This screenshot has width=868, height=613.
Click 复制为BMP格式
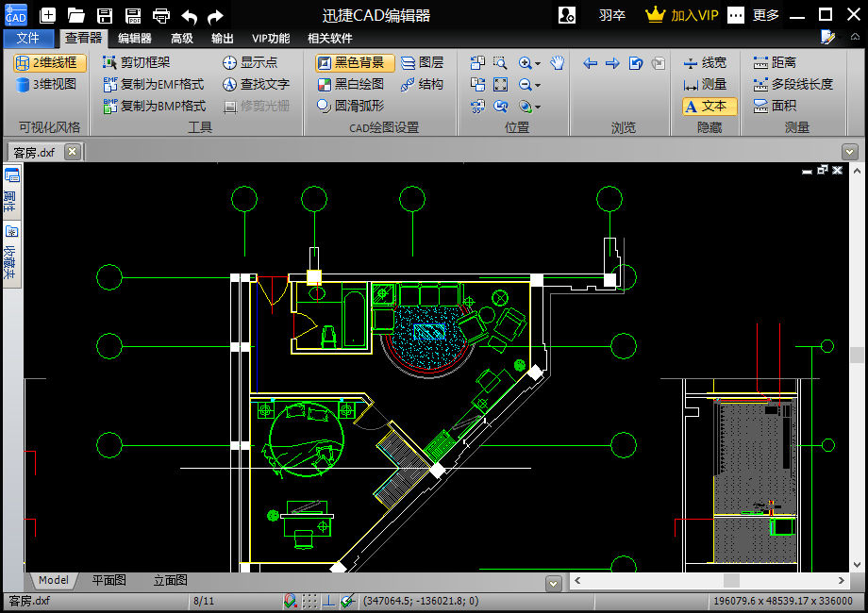point(155,106)
